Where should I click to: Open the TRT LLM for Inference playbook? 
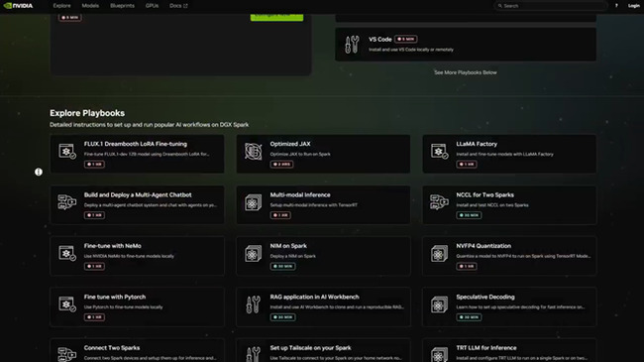[x=509, y=350]
